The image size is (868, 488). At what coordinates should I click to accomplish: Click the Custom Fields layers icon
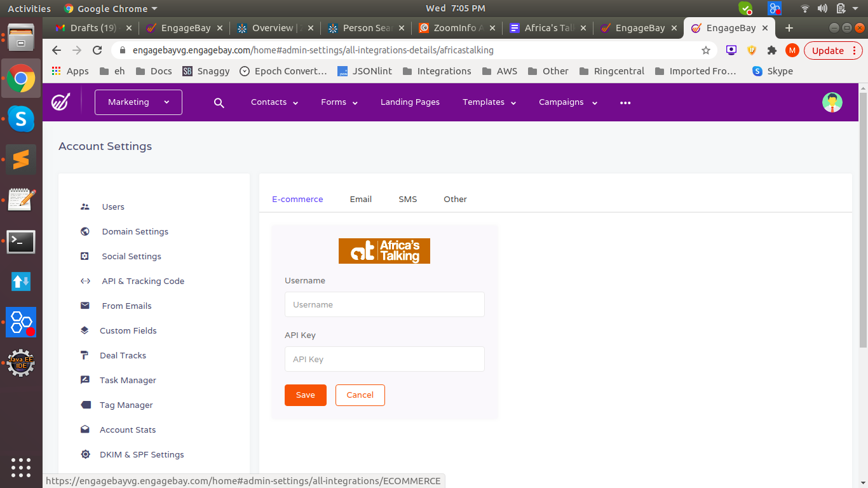click(85, 330)
